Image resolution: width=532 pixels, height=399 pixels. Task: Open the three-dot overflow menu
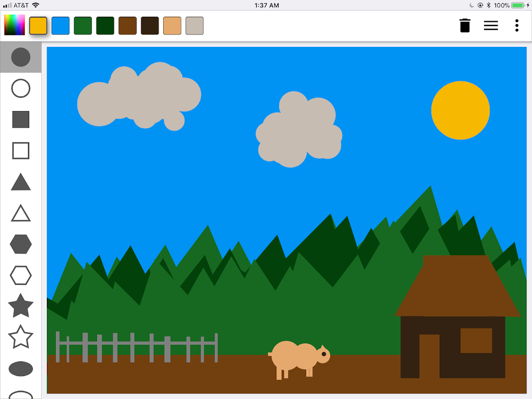pyautogui.click(x=516, y=25)
